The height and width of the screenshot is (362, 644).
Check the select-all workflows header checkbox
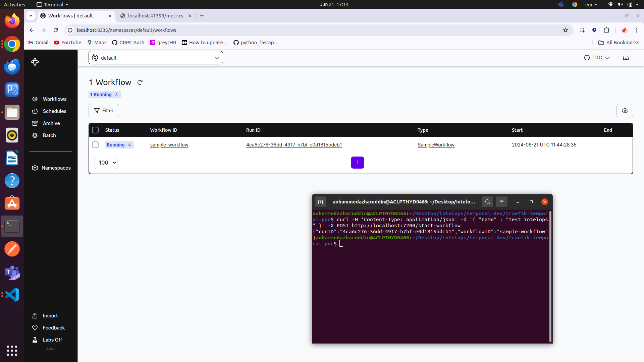95,129
